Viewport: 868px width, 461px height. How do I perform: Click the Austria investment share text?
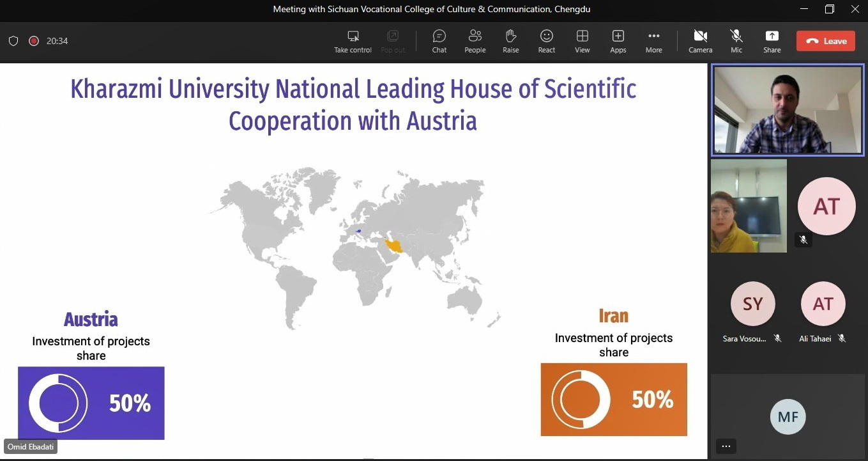pyautogui.click(x=91, y=348)
